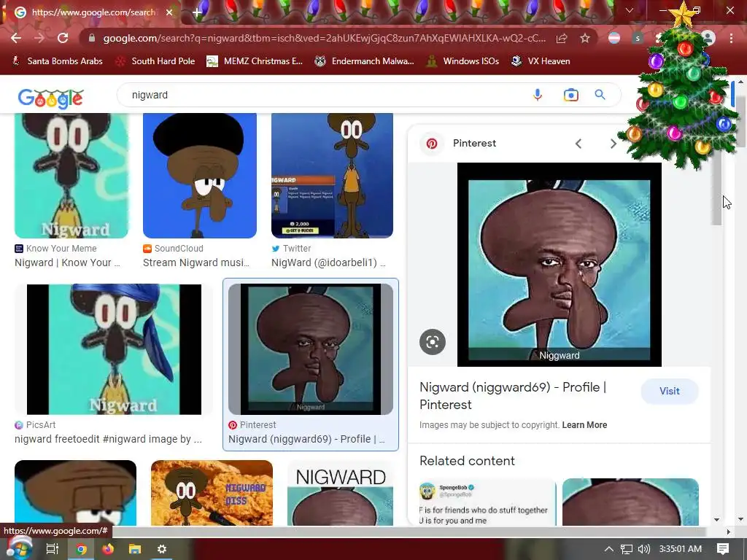The height and width of the screenshot is (560, 747).
Task: Open the Twitter image result
Action: pos(332,175)
